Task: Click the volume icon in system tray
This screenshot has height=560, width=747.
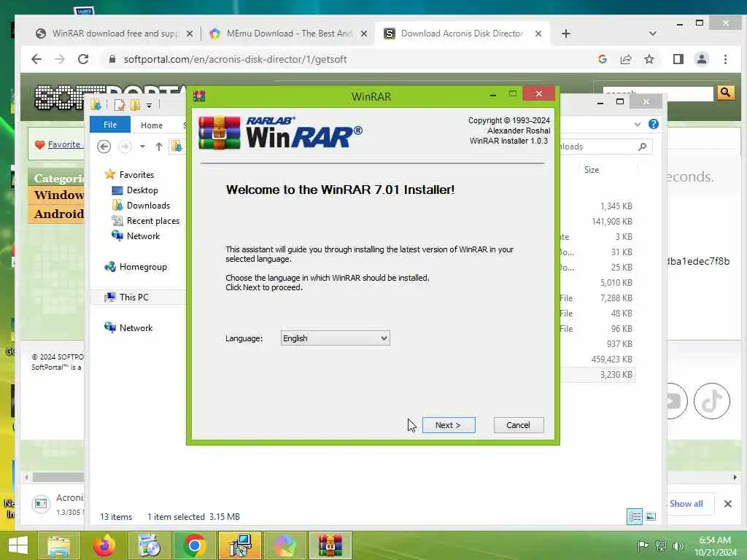Action: click(x=678, y=545)
